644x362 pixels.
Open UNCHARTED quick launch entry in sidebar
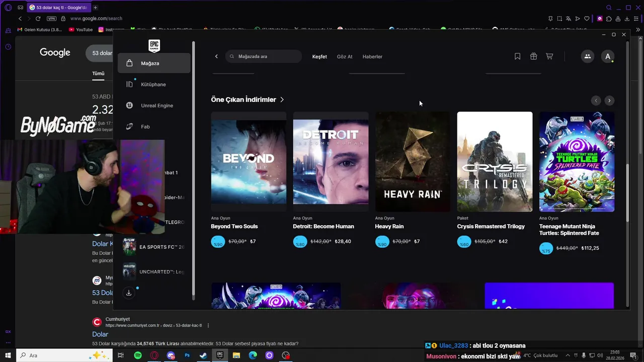[155, 271]
